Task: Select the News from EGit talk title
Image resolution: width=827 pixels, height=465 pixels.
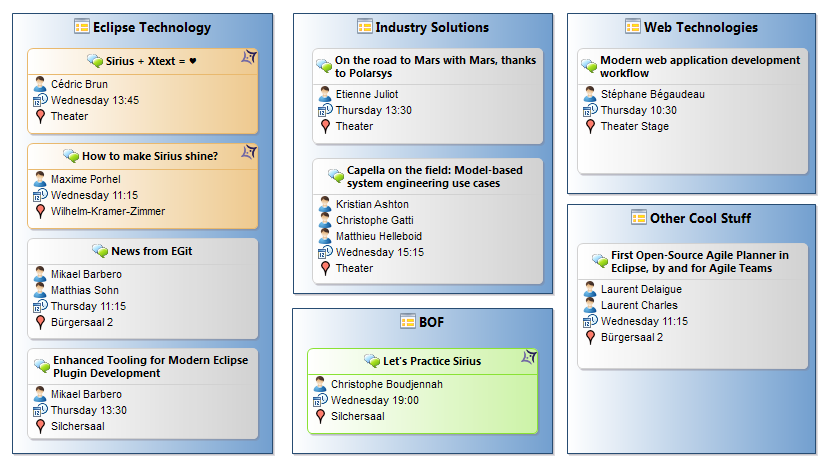Action: (x=152, y=251)
